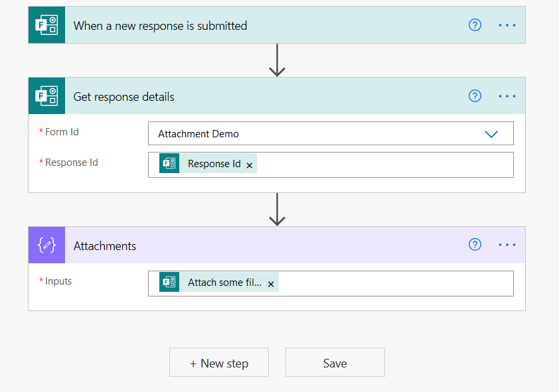Image resolution: width=559 pixels, height=392 pixels.
Task: Click the Compose icon on Attachments step
Action: (46, 245)
